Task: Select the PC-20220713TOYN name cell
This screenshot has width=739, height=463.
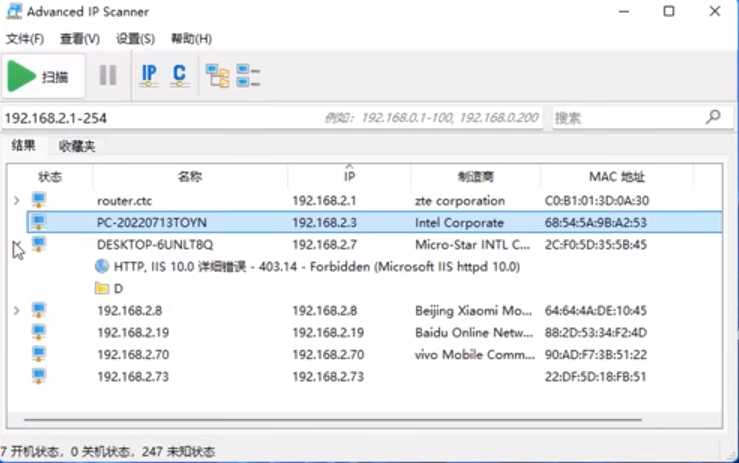Action: pyautogui.click(x=152, y=223)
